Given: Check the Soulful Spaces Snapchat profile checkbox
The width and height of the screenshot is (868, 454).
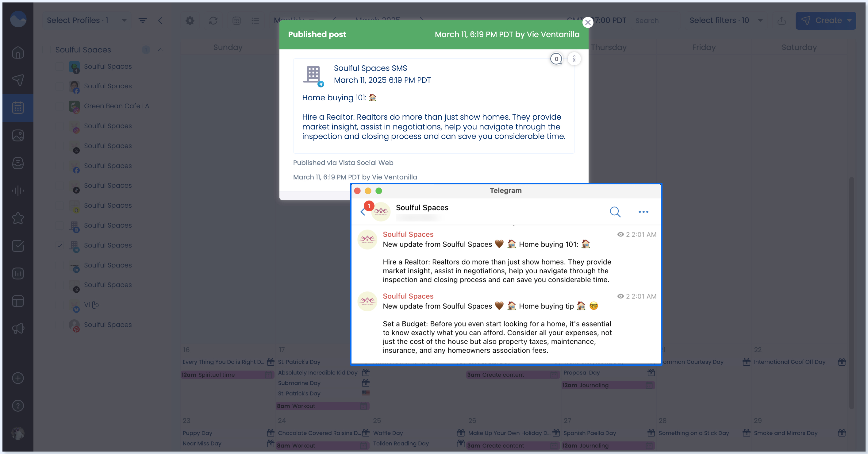Looking at the screenshot, I should pos(59,205).
